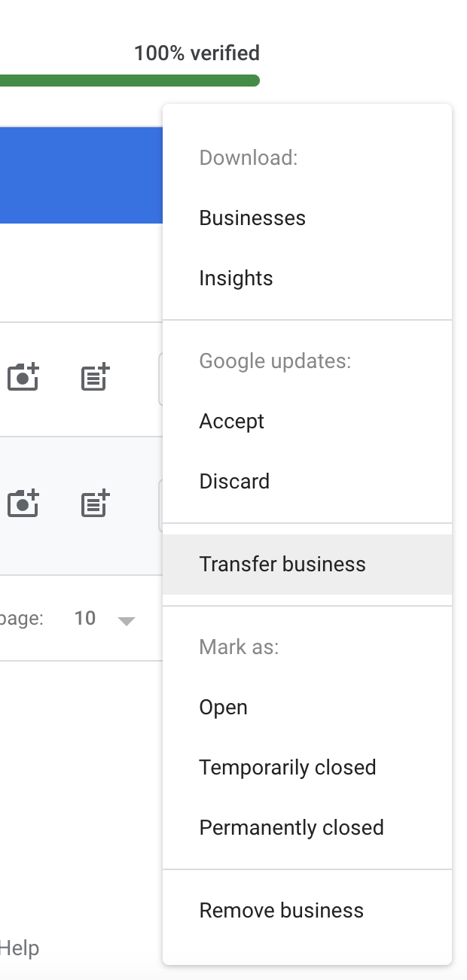Select Businesses under Download
This screenshot has height=980, width=467.
click(252, 218)
